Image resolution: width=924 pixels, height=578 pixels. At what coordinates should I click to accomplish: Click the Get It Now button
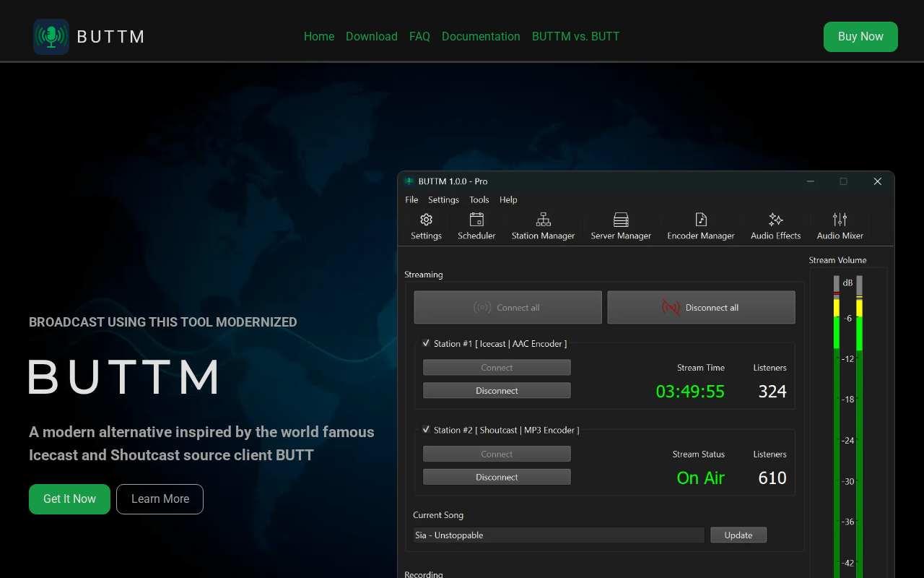click(x=69, y=499)
